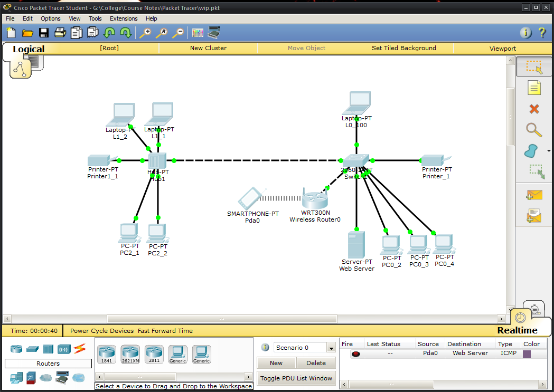Open the Options menu
This screenshot has height=392, width=554.
pyautogui.click(x=51, y=18)
